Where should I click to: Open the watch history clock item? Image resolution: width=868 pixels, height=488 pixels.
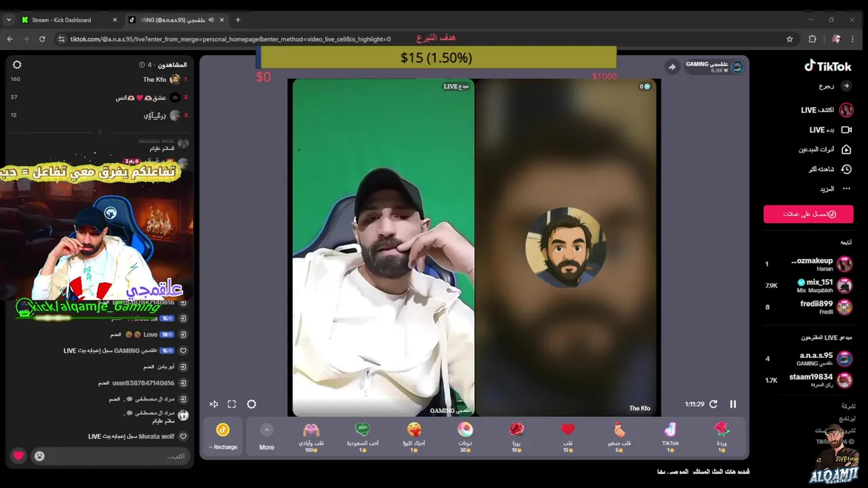click(846, 169)
